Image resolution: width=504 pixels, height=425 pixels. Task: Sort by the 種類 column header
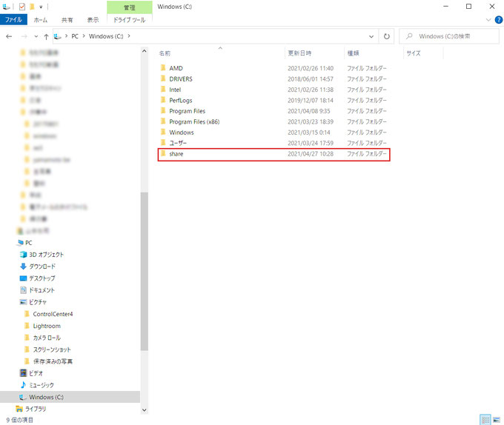tap(353, 53)
